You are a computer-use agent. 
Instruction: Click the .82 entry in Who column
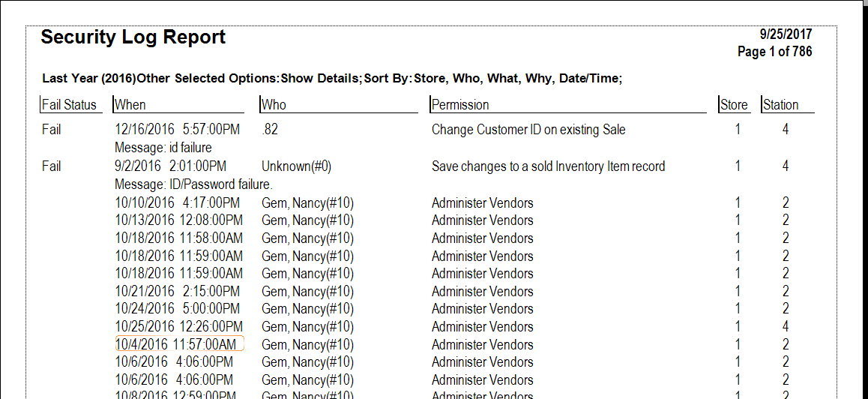270,130
